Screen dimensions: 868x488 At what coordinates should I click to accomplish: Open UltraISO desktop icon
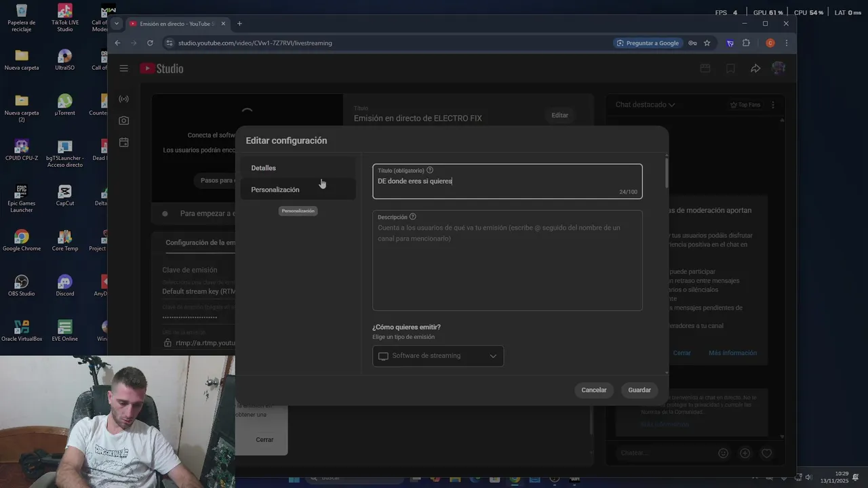65,59
